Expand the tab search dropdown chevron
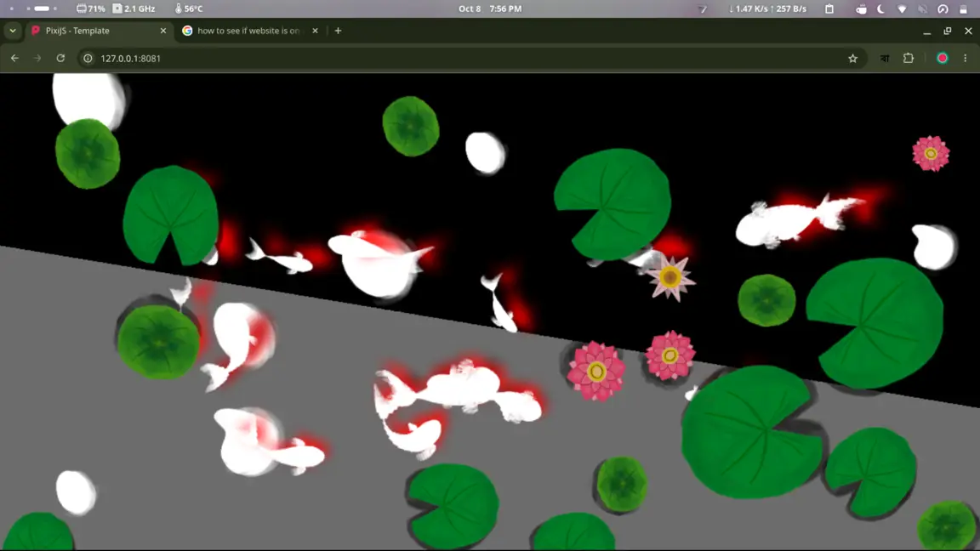This screenshot has height=551, width=980. pos(13,31)
